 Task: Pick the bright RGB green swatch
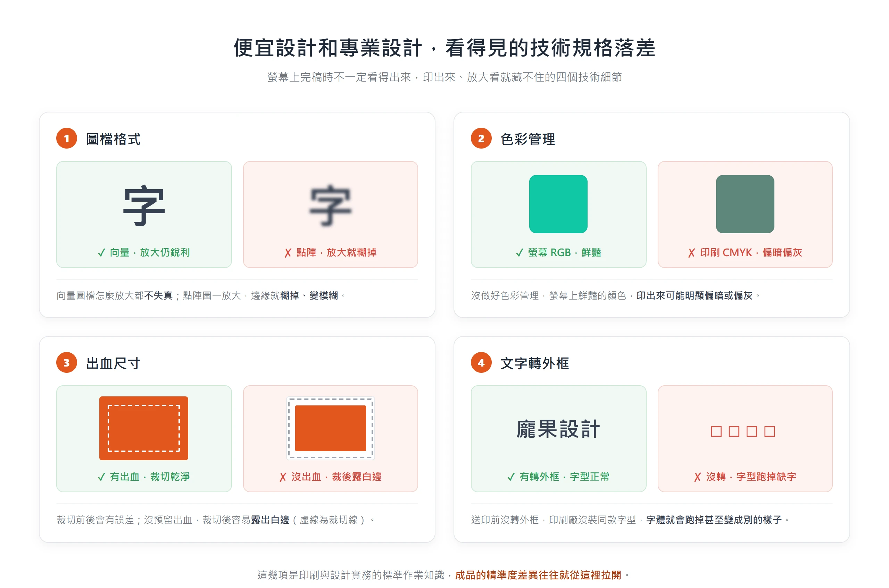coord(558,204)
